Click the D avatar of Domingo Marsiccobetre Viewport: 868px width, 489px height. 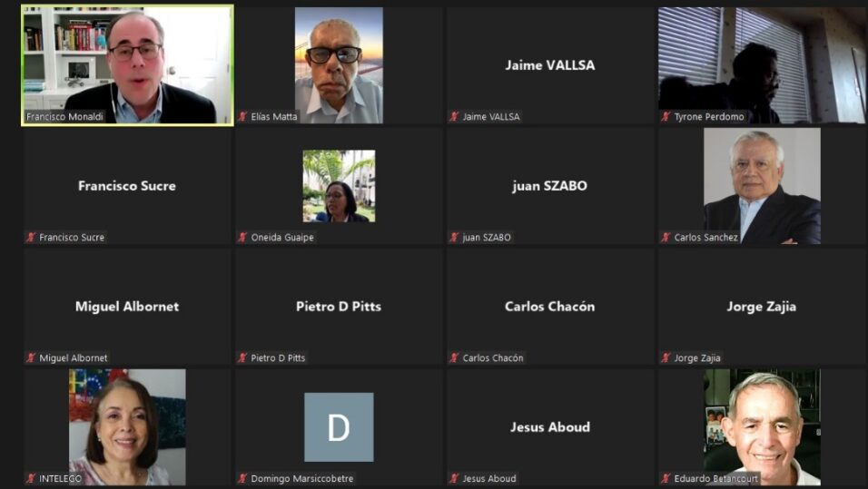tap(339, 427)
